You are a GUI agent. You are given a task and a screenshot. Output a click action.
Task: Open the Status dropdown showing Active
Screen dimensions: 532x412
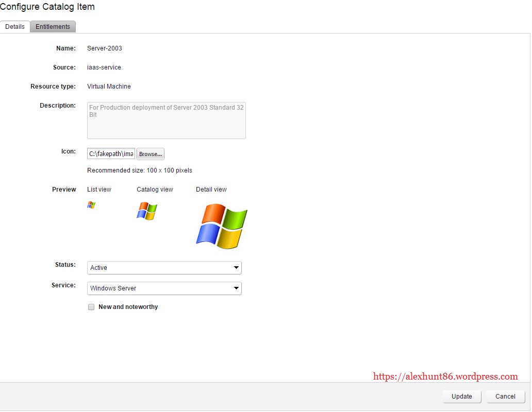pos(164,268)
